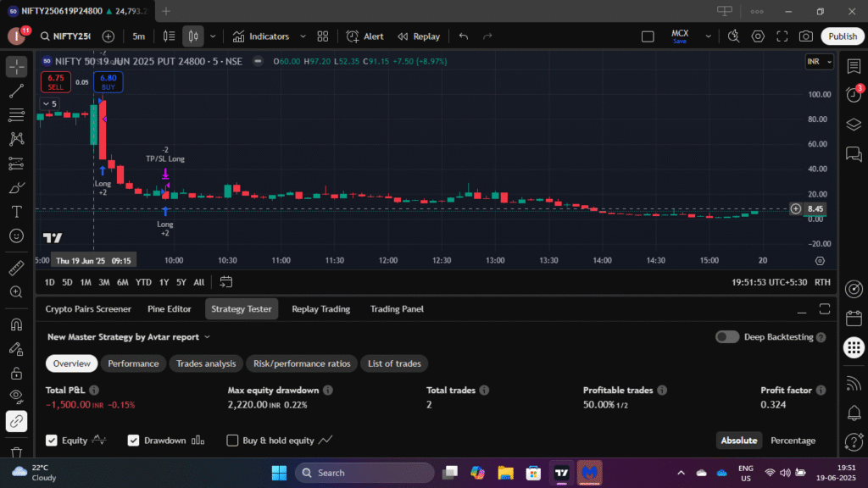Screen dimensions: 868x488
Task: Open the Pine Editor tab
Action: pos(170,309)
